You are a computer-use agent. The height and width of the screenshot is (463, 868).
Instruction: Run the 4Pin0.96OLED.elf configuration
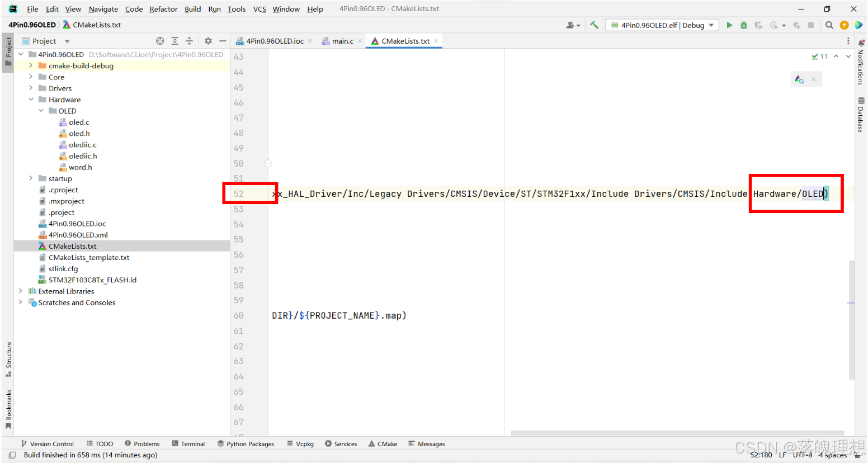(729, 25)
